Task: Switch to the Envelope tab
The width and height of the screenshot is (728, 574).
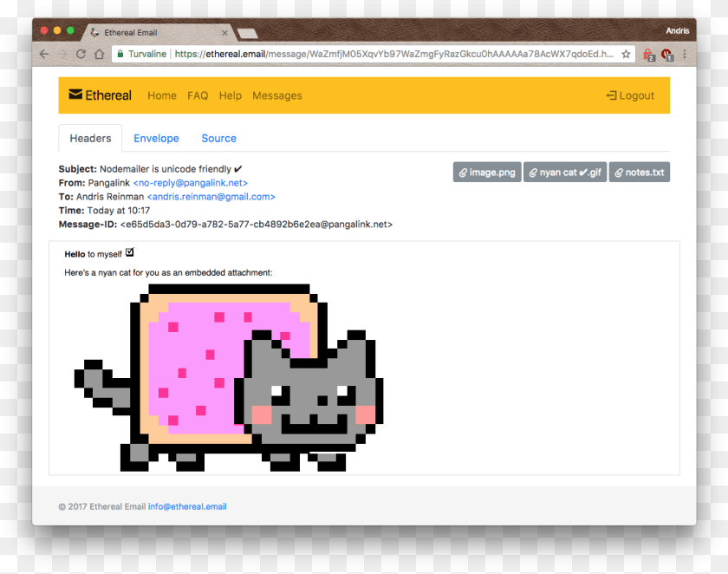Action: [x=157, y=139]
